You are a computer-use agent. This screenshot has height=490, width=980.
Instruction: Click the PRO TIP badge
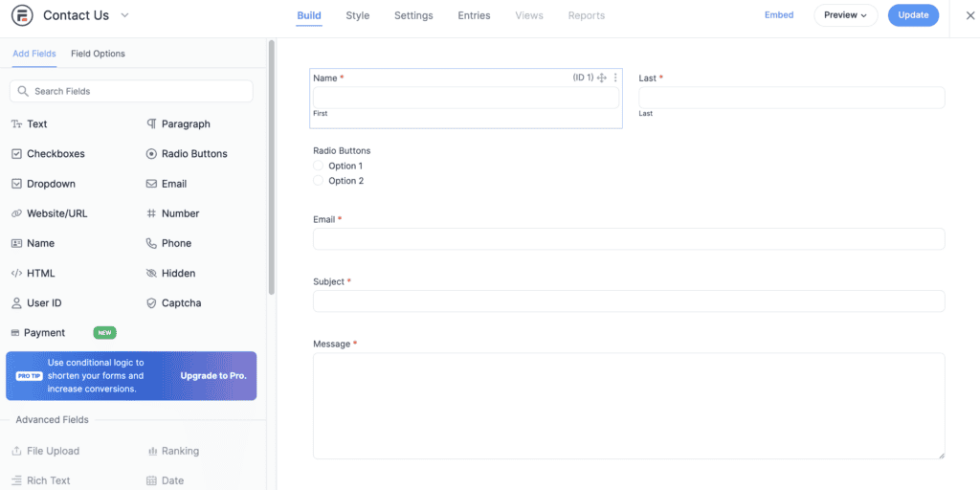pos(29,376)
